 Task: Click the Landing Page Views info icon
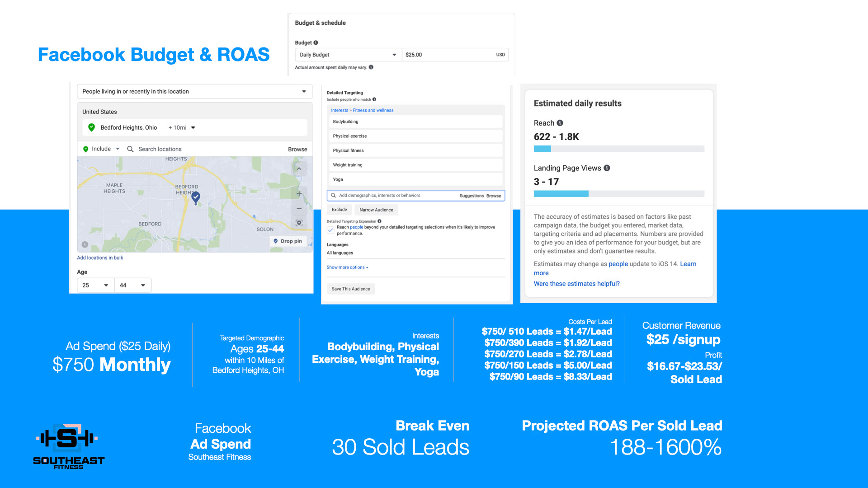point(607,168)
